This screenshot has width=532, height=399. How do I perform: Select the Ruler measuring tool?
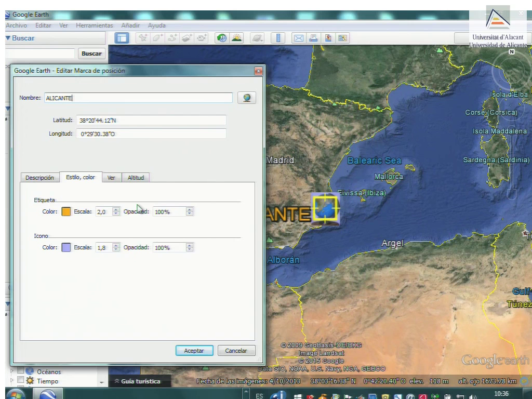click(278, 38)
